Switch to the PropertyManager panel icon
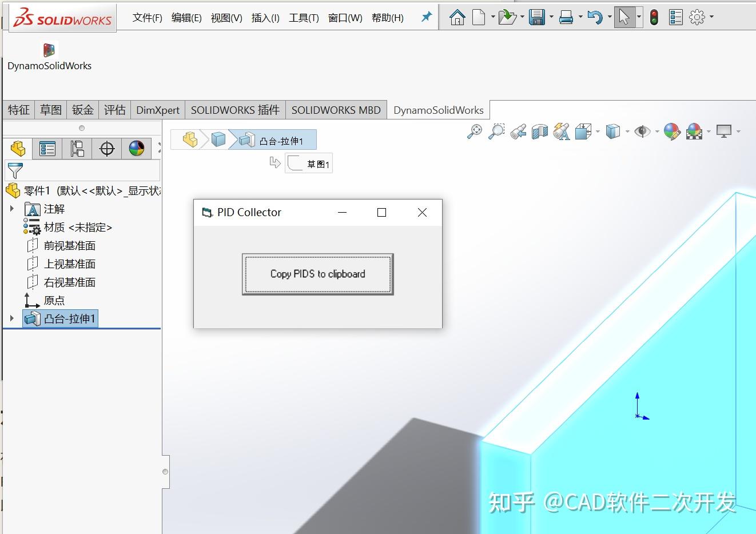The height and width of the screenshot is (534, 756). (x=47, y=149)
